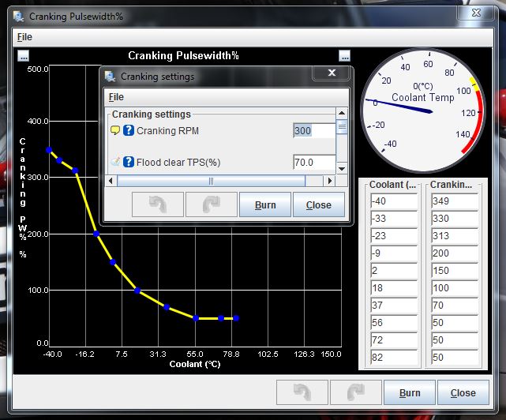Click the Flood clear TPS note pencil icon
Image resolution: width=506 pixels, height=420 pixels.
click(115, 163)
